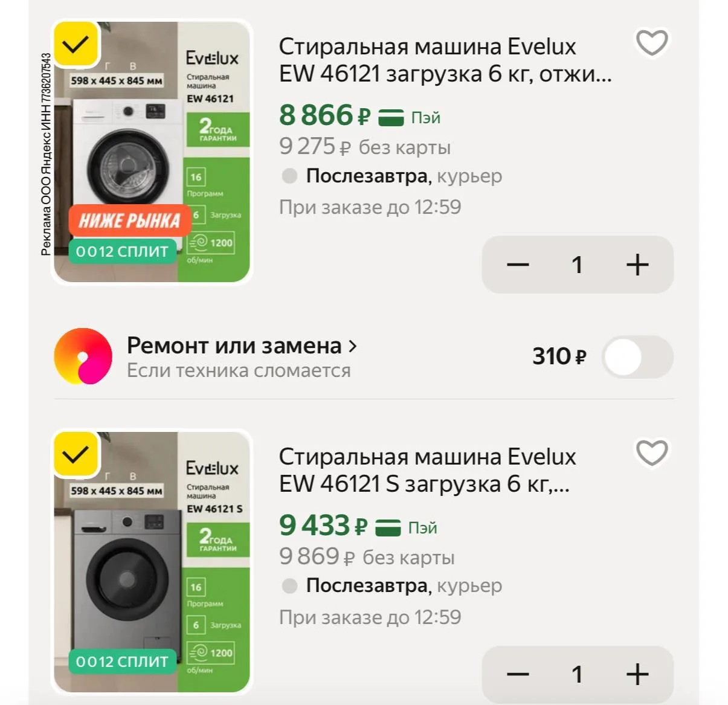This screenshot has width=728, height=705.
Task: Increase quantity of Evelux EW 46121
Action: click(637, 265)
